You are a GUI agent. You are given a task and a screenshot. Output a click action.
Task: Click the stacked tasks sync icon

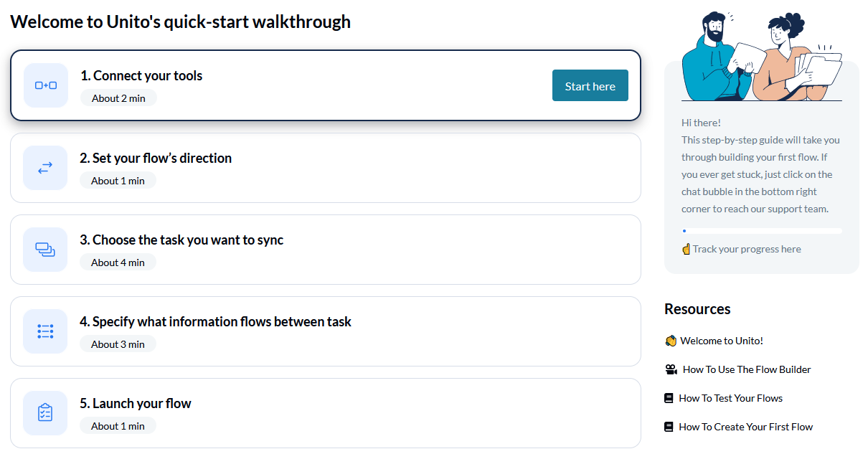(x=45, y=250)
